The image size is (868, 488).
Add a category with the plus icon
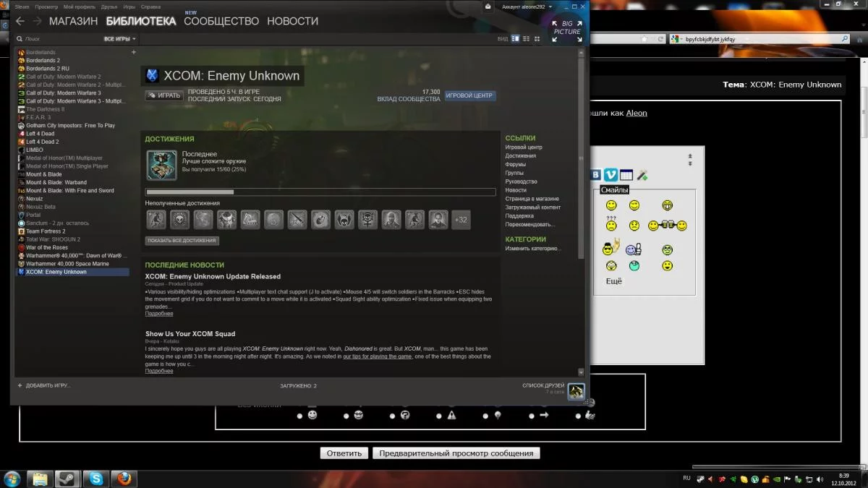pyautogui.click(x=133, y=52)
